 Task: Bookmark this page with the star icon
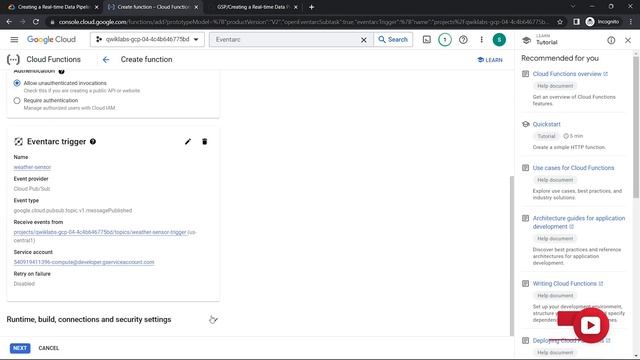coord(560,22)
